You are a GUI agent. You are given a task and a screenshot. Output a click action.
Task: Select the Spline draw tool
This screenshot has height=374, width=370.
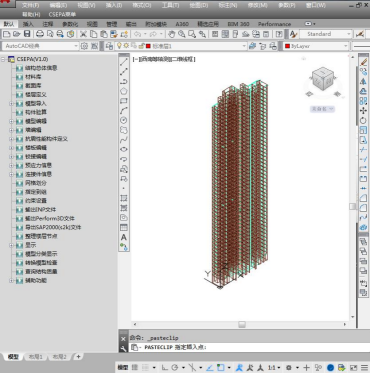point(124,140)
